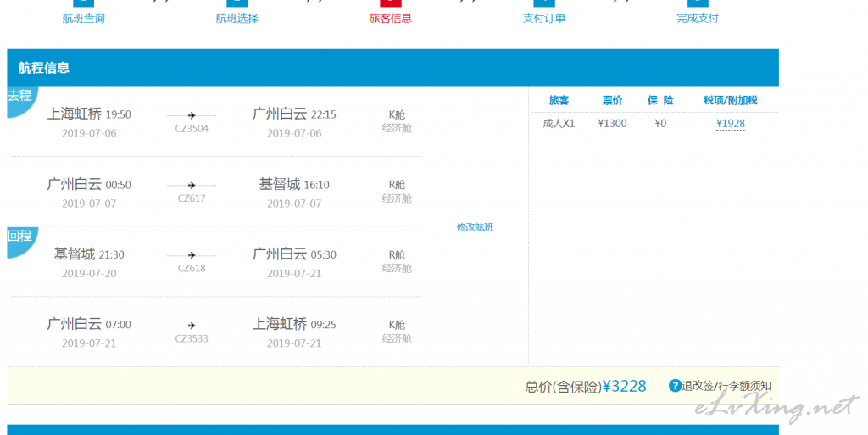Click the 票价 column header

(x=612, y=100)
